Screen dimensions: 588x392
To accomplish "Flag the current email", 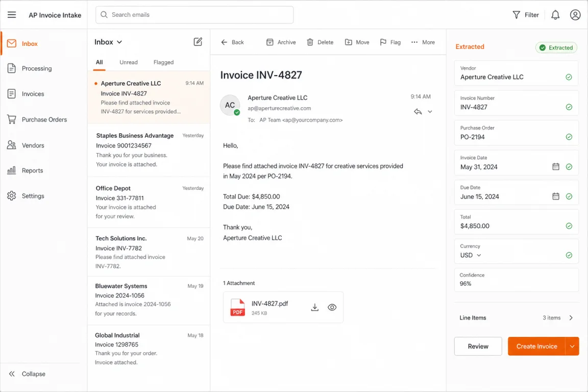I will click(390, 42).
